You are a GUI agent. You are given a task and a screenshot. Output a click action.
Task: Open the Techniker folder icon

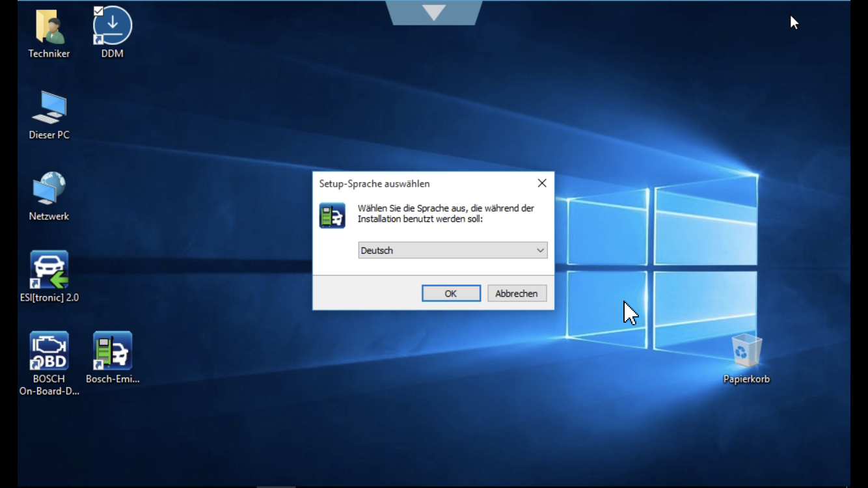[49, 27]
